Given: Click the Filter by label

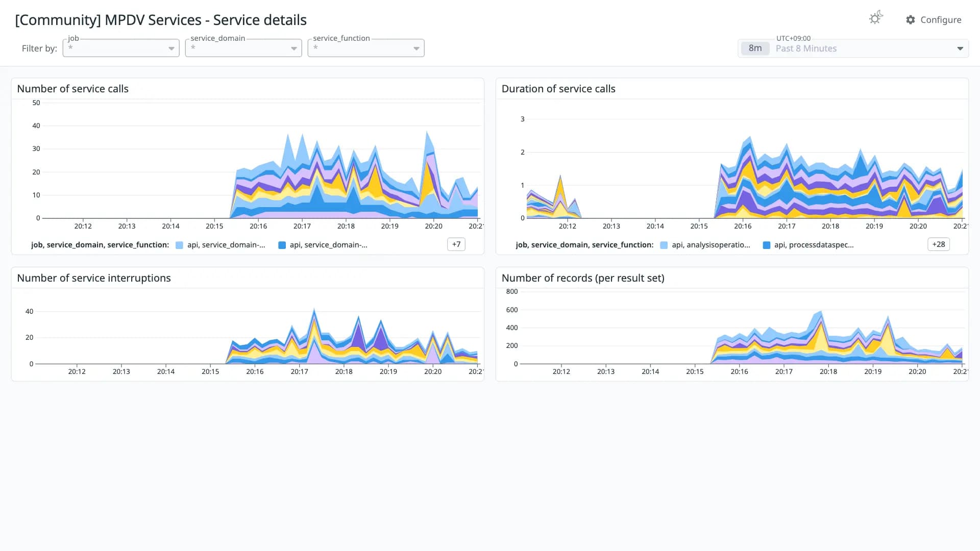Looking at the screenshot, I should coord(39,48).
